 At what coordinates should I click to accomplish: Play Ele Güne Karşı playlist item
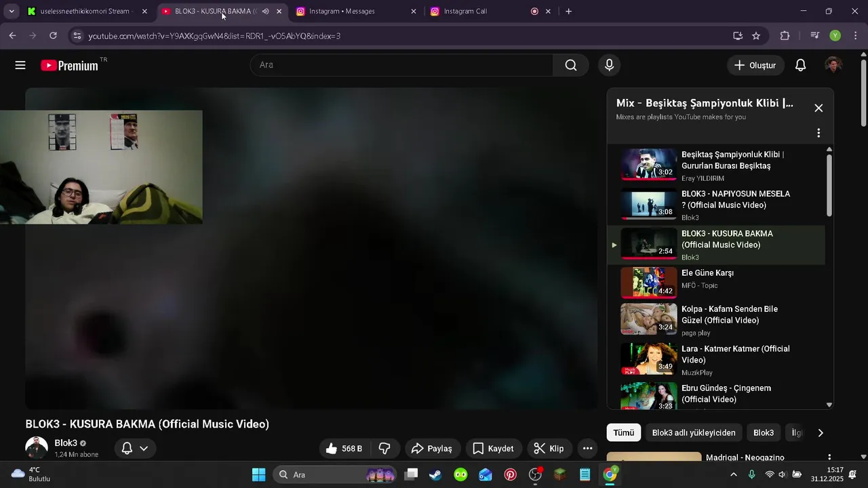[716, 283]
